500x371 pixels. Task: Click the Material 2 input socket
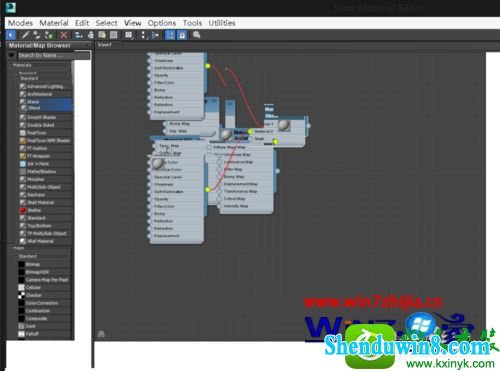point(250,132)
